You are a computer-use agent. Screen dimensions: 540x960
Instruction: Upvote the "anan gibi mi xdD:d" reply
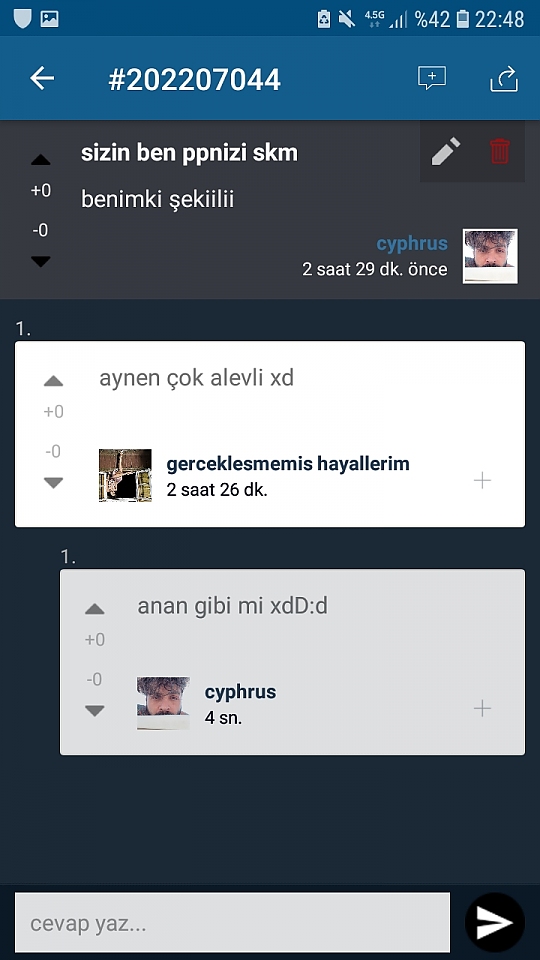(94, 609)
